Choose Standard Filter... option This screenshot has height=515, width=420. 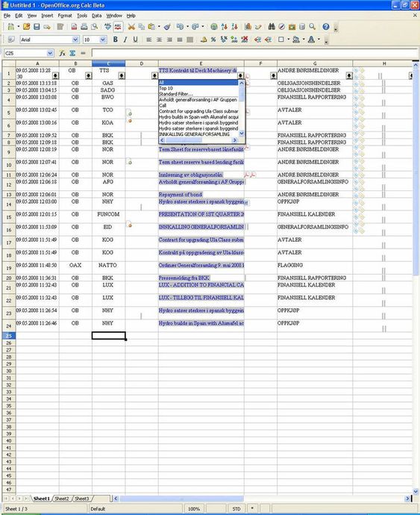(176, 94)
